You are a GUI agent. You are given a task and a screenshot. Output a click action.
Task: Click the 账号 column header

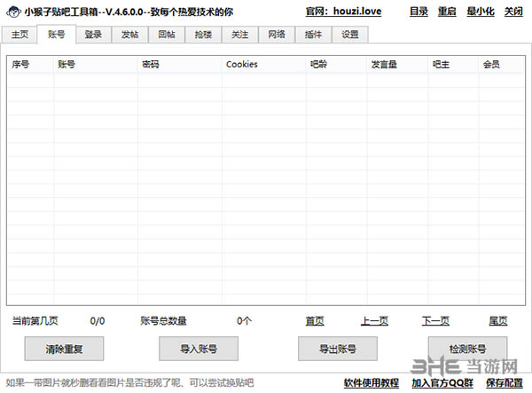tap(96, 64)
